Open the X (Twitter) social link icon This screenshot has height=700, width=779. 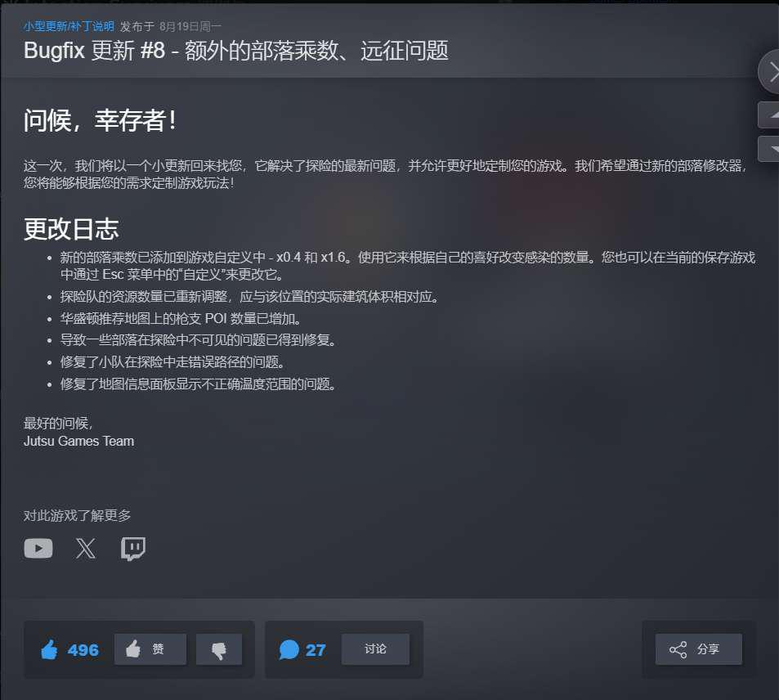click(x=86, y=549)
